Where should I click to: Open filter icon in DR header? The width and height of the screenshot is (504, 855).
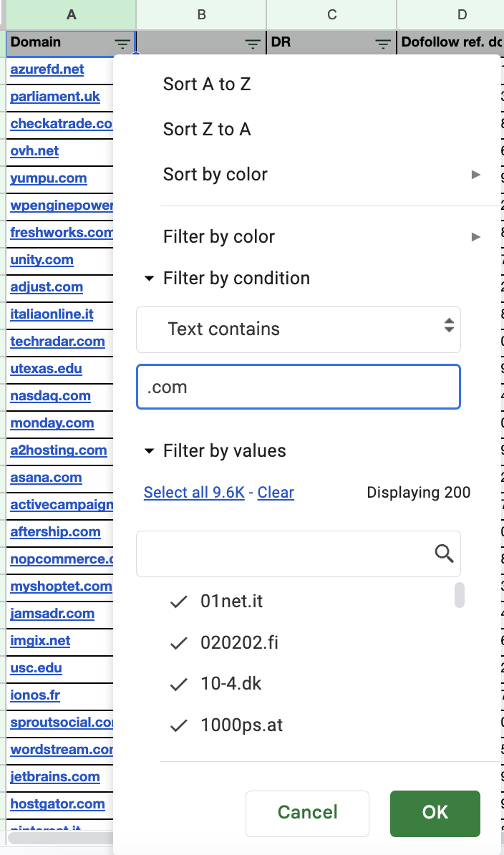point(384,44)
